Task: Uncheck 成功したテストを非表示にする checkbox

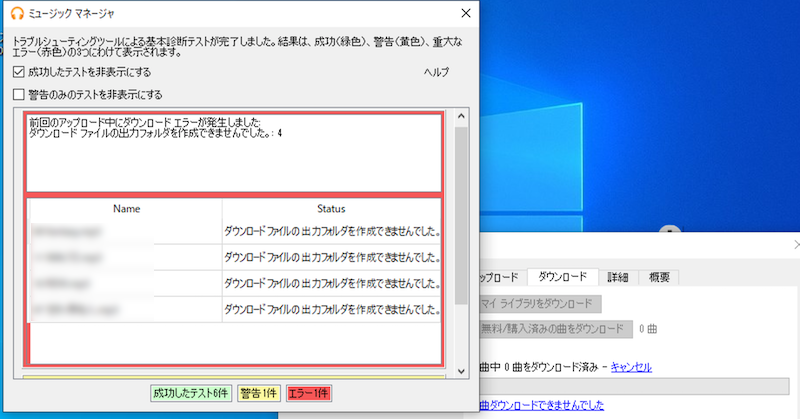Action: click(x=20, y=72)
